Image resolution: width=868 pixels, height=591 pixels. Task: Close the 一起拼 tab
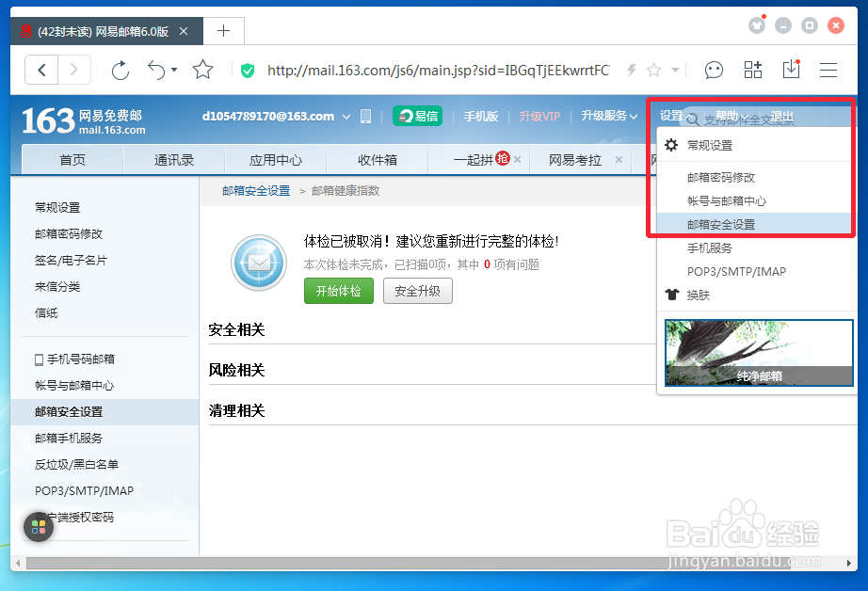point(517,159)
